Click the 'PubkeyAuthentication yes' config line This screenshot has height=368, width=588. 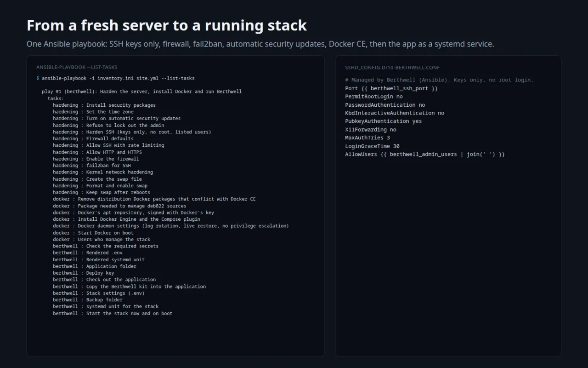pos(384,121)
